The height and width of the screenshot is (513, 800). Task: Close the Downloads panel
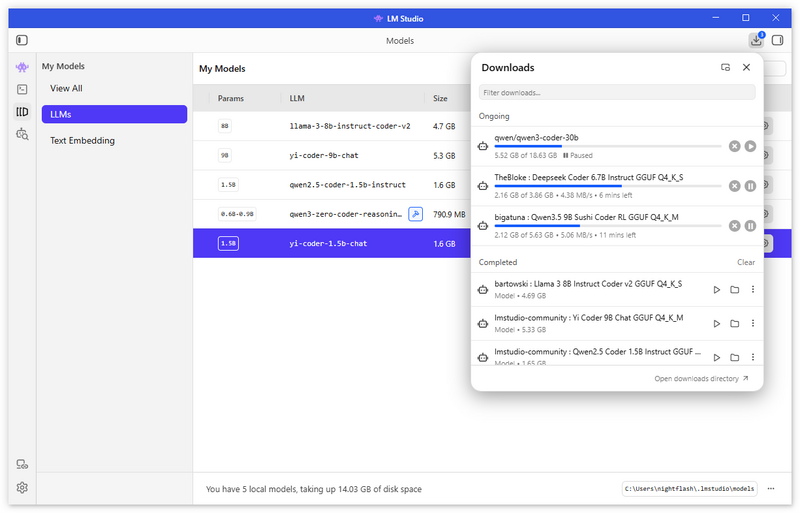coord(746,67)
